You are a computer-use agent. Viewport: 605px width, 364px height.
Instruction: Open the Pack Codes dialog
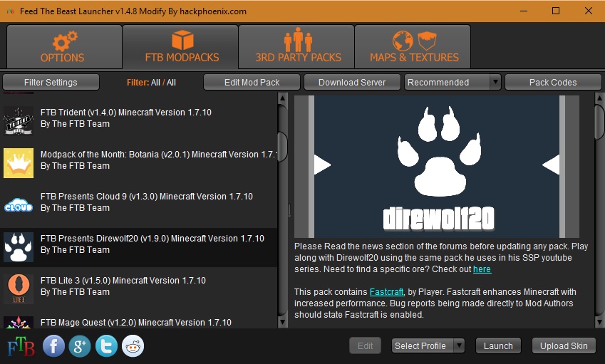click(x=553, y=82)
